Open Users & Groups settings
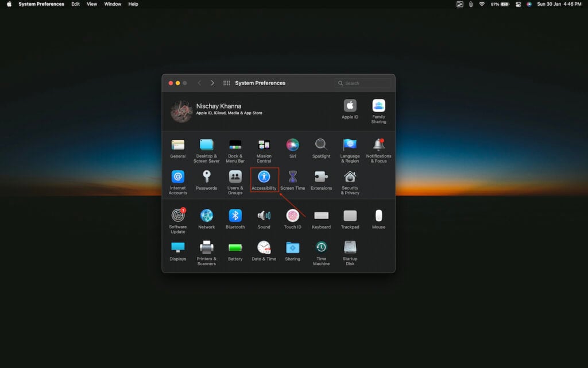 coord(235,182)
